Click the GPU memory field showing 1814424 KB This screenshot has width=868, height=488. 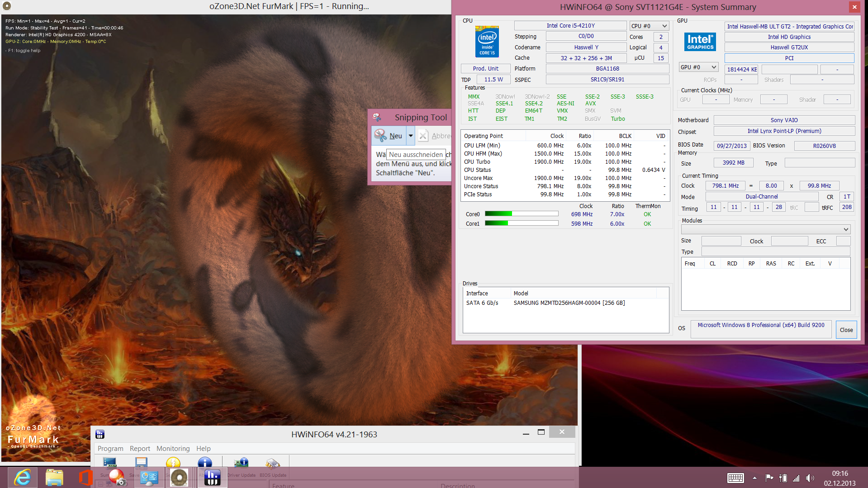741,69
